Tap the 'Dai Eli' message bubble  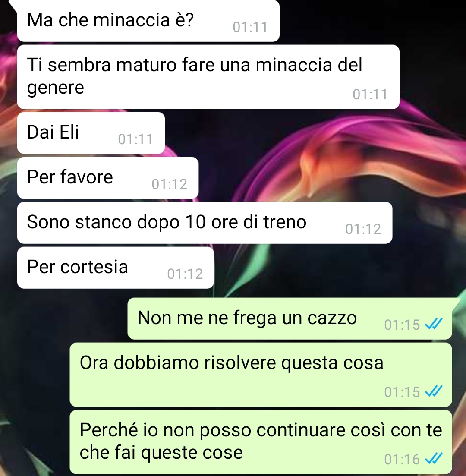point(91,133)
